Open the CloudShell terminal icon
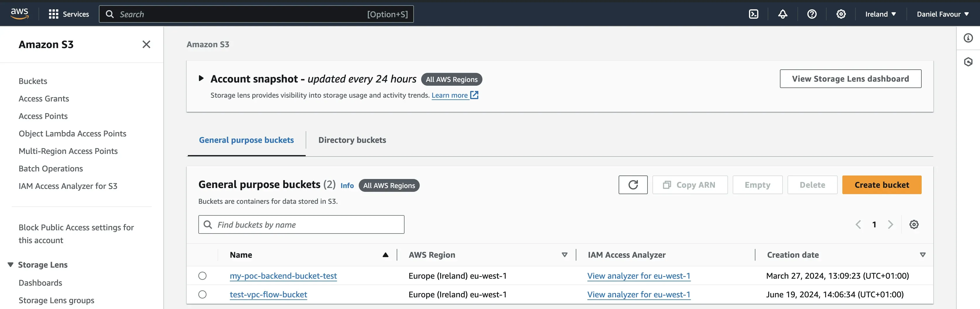The width and height of the screenshot is (980, 309). click(x=753, y=14)
